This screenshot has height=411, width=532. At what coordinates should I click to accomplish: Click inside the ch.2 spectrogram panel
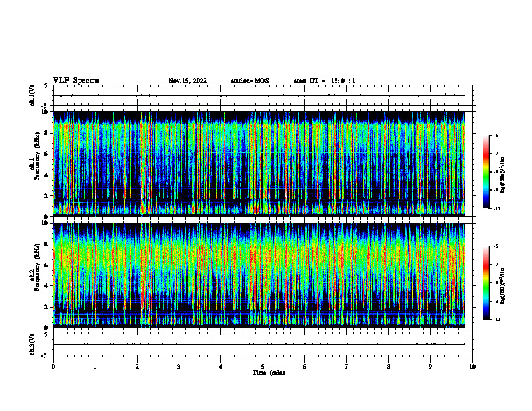click(259, 275)
